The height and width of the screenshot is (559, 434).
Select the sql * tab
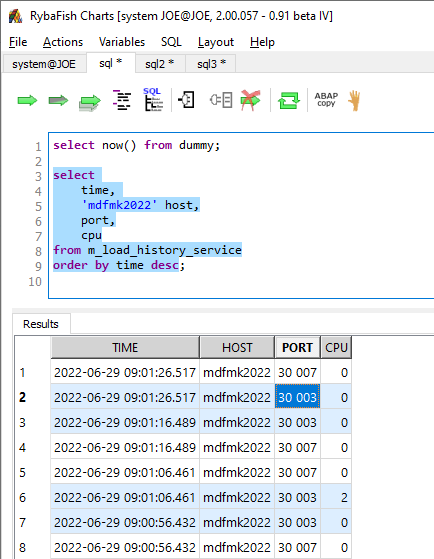[111, 63]
